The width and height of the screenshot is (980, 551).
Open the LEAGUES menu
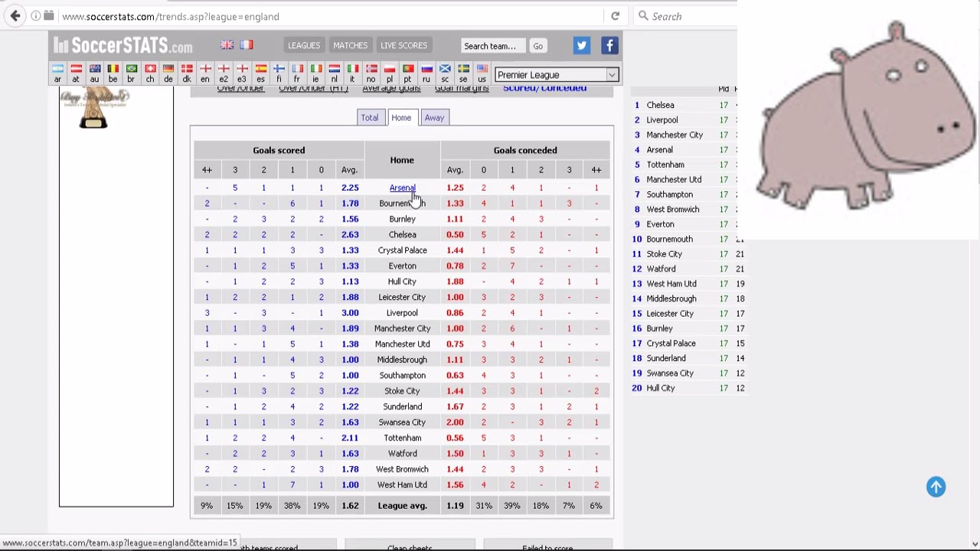304,45
